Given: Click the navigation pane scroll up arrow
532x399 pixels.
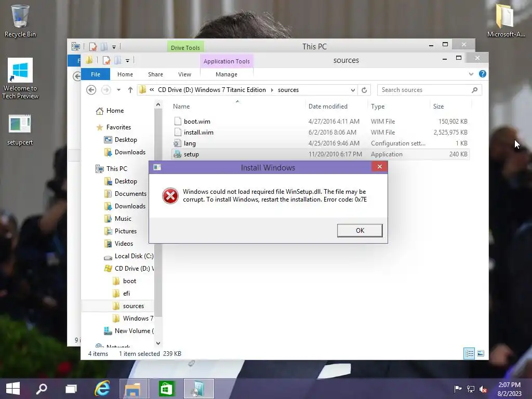Looking at the screenshot, I should tap(158, 105).
